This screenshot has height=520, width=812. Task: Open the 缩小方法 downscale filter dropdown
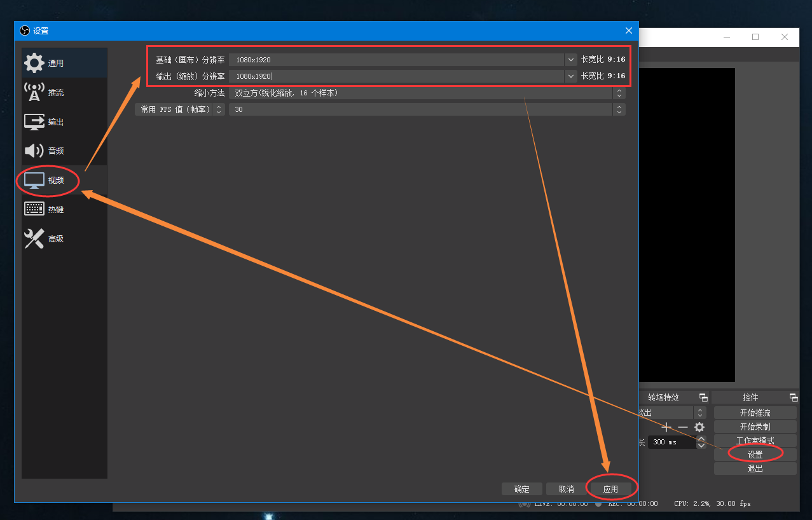coord(427,93)
